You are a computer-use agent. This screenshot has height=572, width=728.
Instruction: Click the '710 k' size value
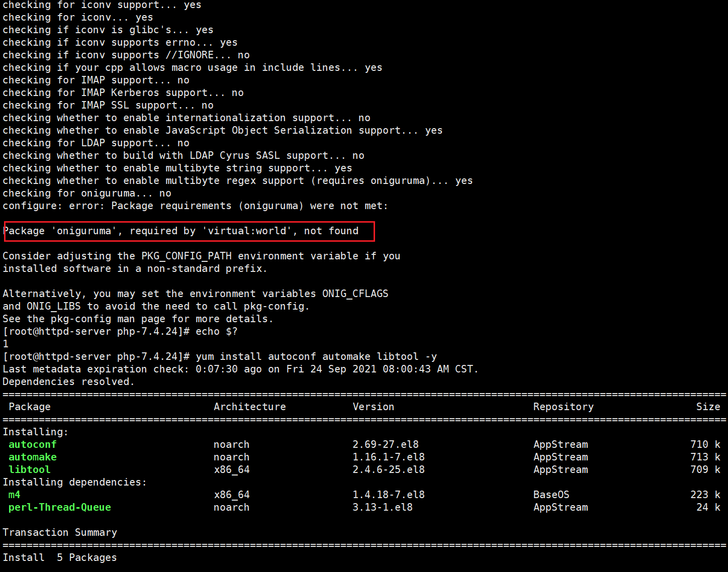(x=705, y=444)
